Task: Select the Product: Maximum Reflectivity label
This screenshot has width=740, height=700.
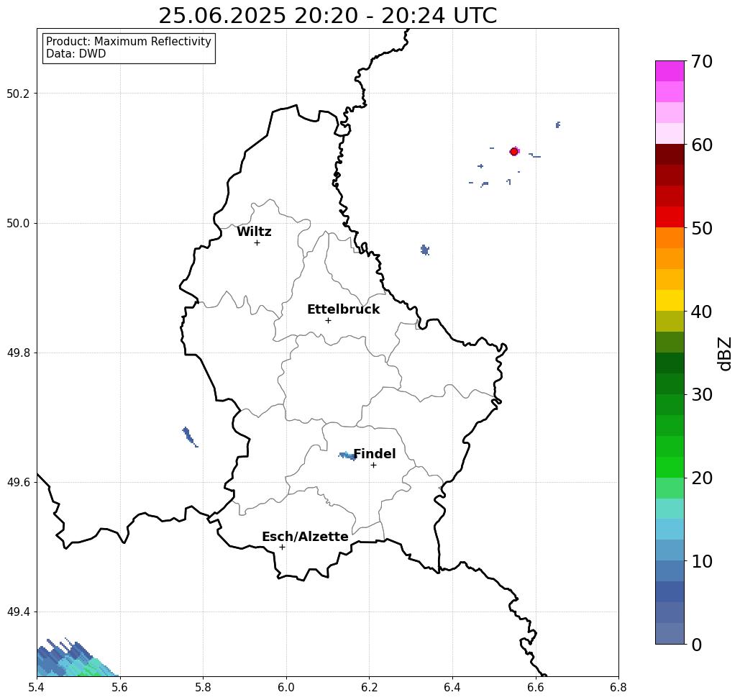Action: click(x=128, y=42)
